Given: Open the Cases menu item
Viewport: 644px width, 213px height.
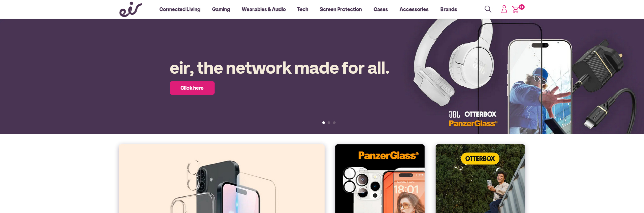Looking at the screenshot, I should (x=381, y=9).
